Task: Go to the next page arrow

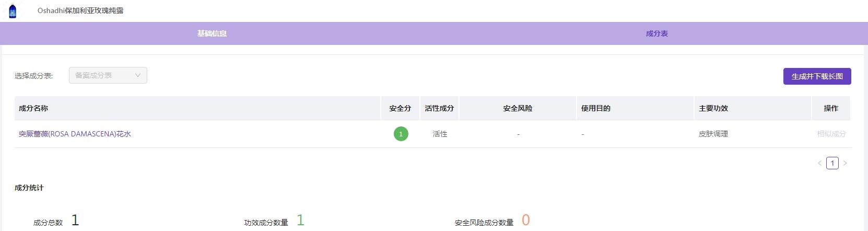Action: click(845, 163)
